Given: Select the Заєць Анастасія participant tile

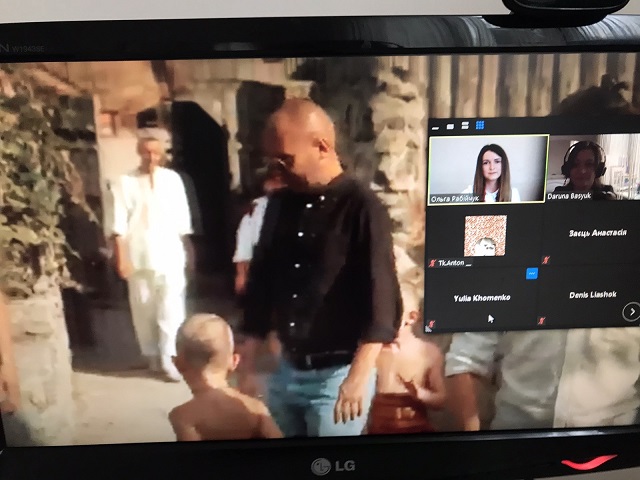Looking at the screenshot, I should (592, 233).
